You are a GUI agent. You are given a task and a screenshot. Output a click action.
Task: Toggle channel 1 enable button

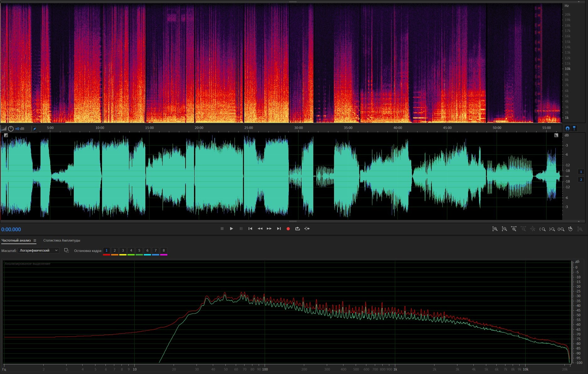coord(581,172)
